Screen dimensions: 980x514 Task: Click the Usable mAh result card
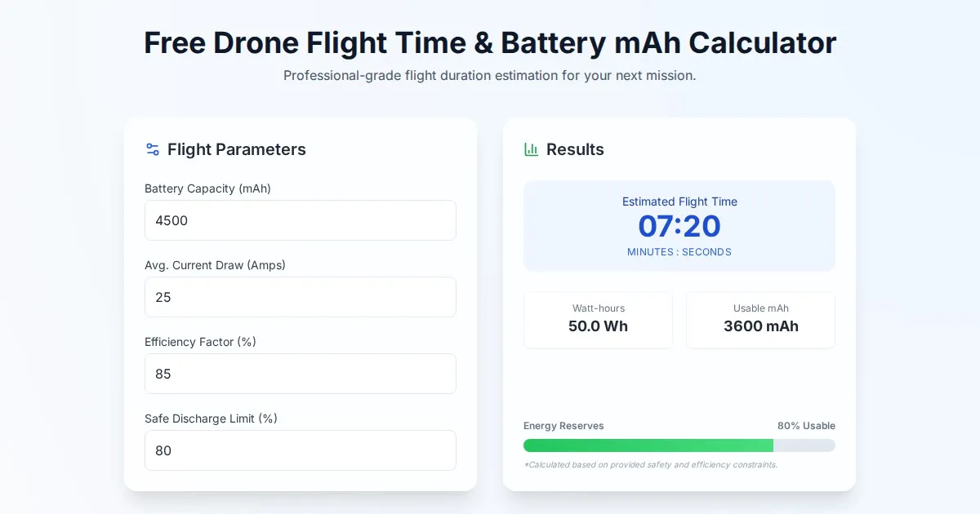click(x=760, y=319)
